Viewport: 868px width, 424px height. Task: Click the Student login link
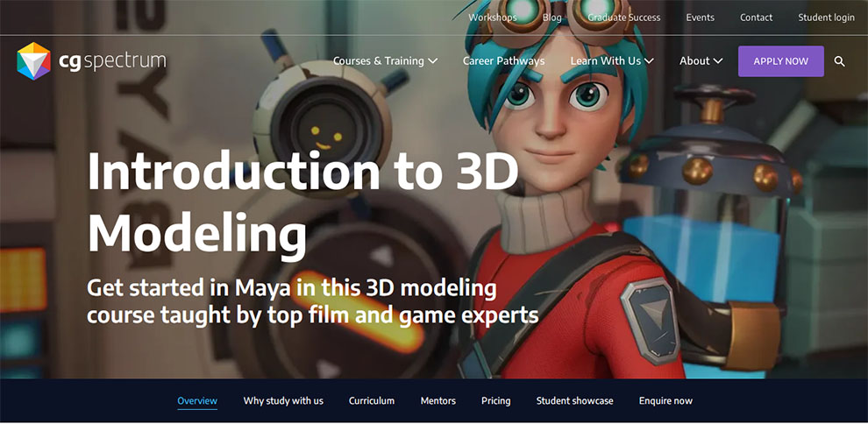pos(826,18)
